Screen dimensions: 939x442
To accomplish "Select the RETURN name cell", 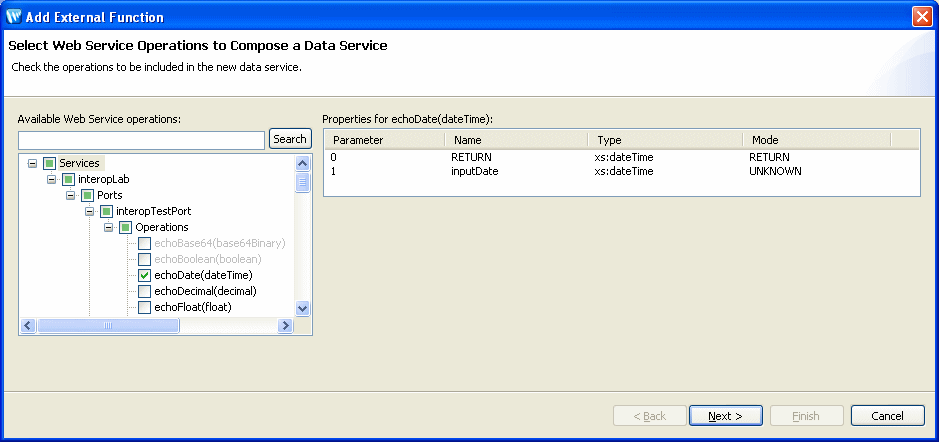I will [471, 157].
